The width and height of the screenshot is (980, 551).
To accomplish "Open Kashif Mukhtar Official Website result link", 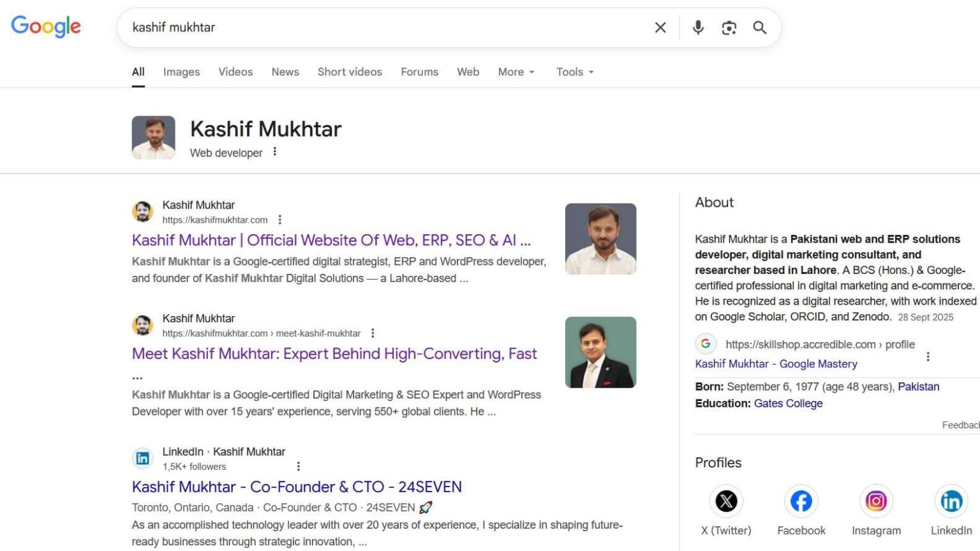I will click(x=331, y=240).
